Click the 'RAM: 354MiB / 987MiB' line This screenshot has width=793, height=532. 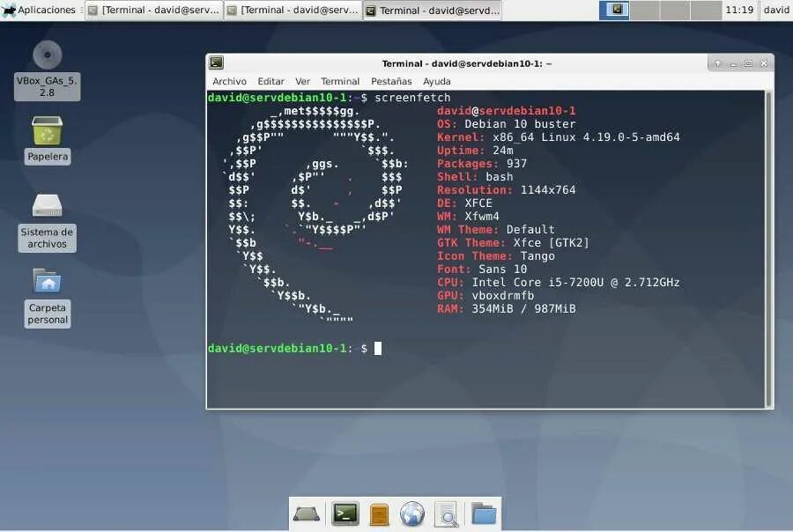click(x=507, y=308)
